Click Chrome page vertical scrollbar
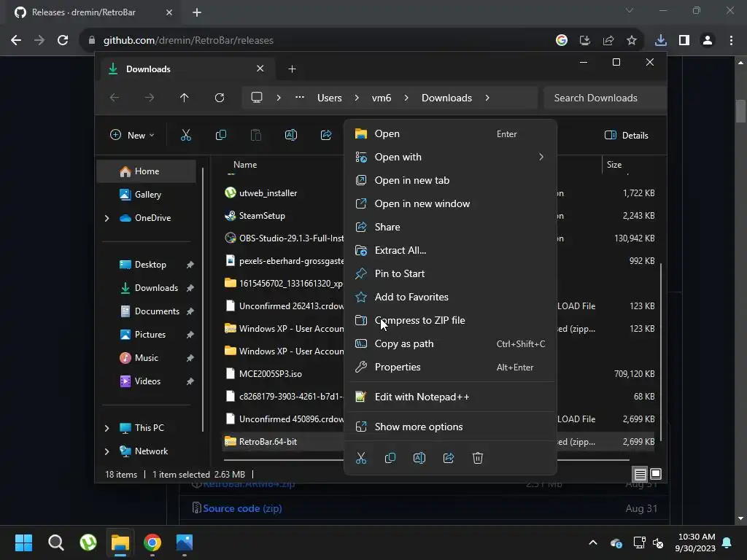The width and height of the screenshot is (747, 560). click(x=740, y=112)
